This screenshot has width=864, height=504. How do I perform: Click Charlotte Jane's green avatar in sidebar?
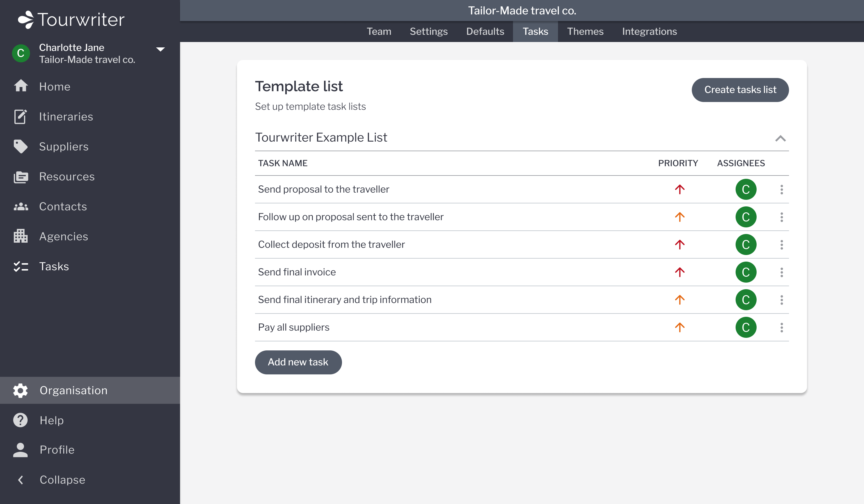21,53
